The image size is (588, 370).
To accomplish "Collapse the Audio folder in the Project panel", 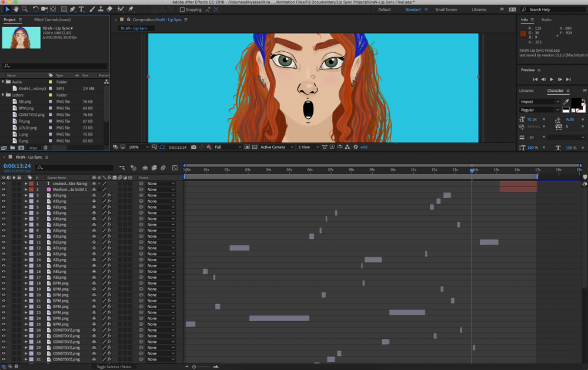I will click(x=4, y=82).
